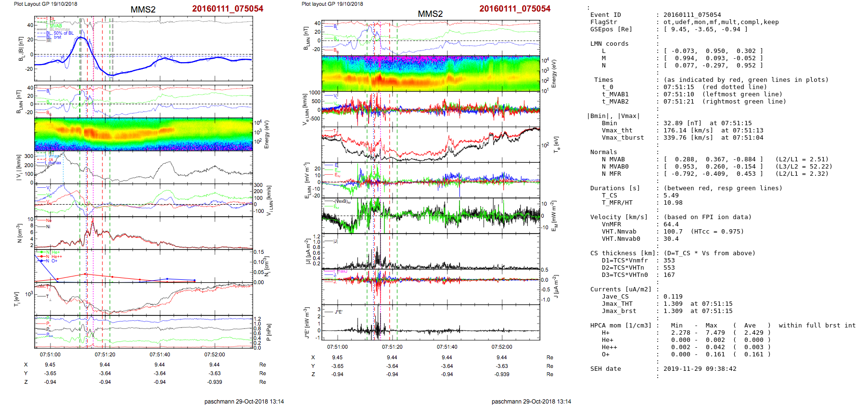Click the LMN coords heading

tap(609, 44)
